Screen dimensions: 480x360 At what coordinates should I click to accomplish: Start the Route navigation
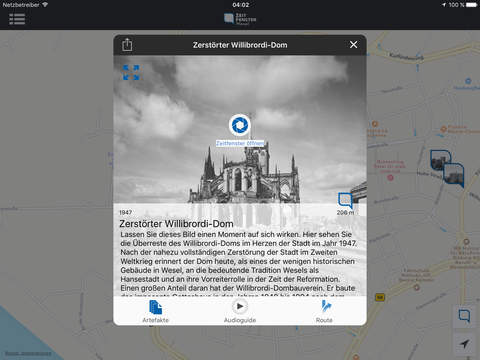pos(324,311)
